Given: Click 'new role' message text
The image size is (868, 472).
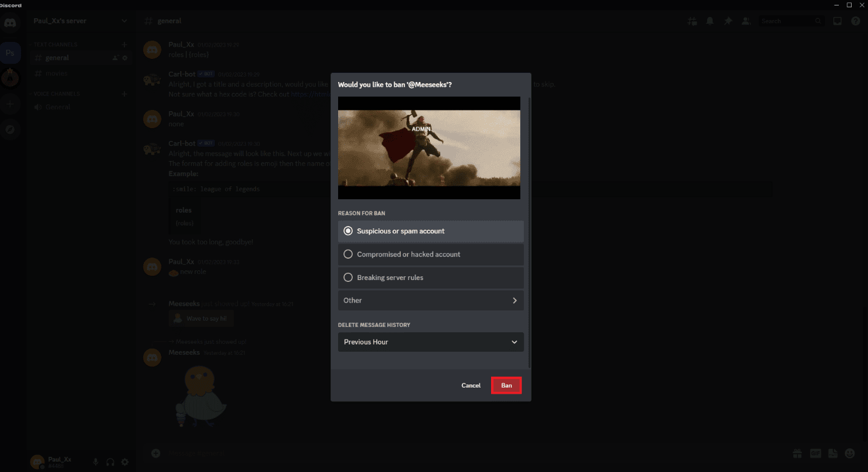Looking at the screenshot, I should pos(193,272).
